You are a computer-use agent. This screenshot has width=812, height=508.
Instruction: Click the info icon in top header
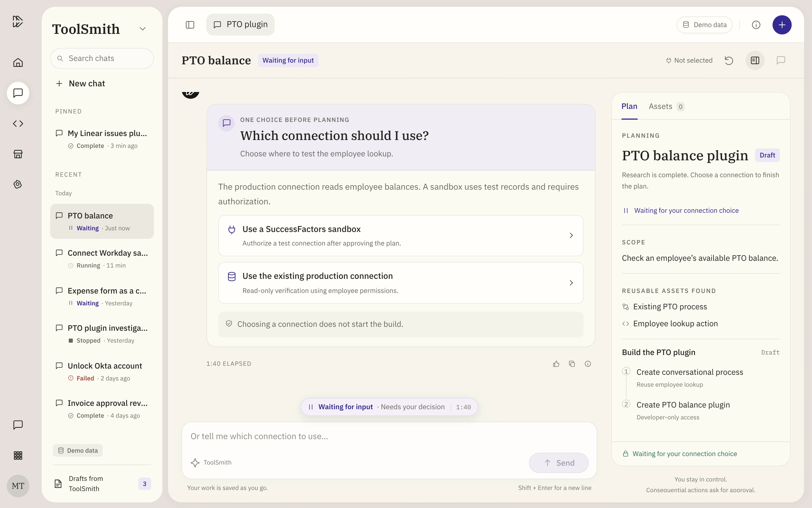[x=756, y=25]
